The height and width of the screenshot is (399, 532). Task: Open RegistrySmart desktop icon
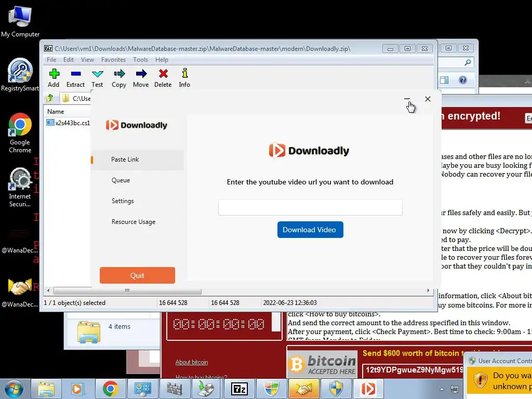point(20,75)
